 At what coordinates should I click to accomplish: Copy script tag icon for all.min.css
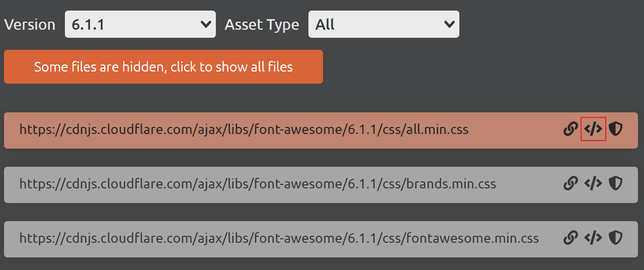(593, 129)
